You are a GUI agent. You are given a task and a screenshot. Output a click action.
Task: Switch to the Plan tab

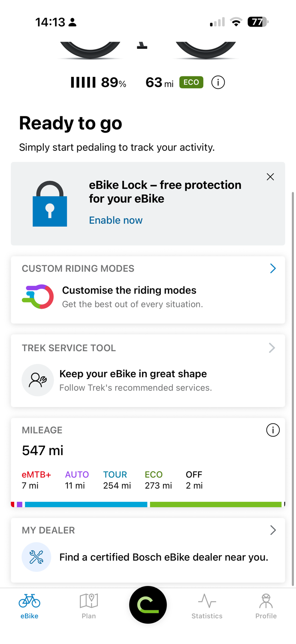pyautogui.click(x=89, y=606)
